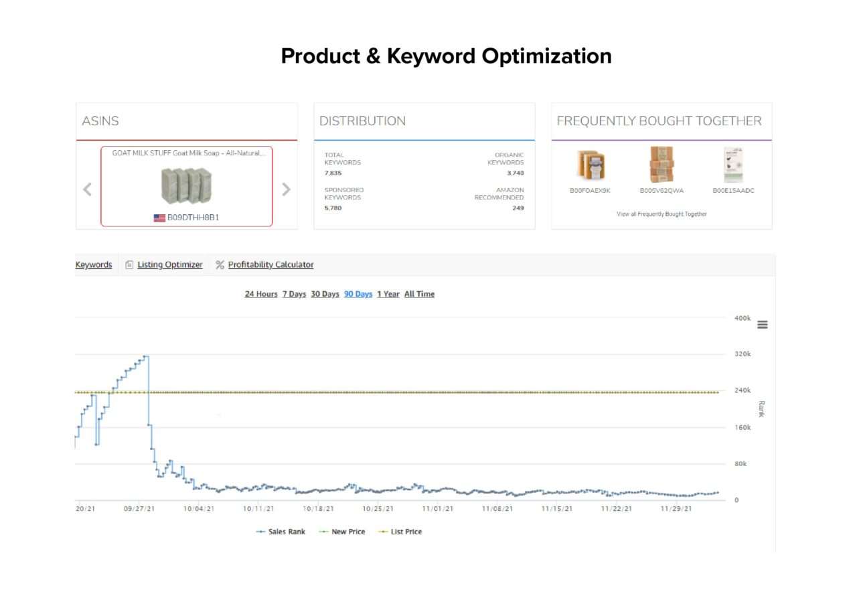Switch to the Keywords tab
This screenshot has width=857, height=616.
click(x=94, y=264)
